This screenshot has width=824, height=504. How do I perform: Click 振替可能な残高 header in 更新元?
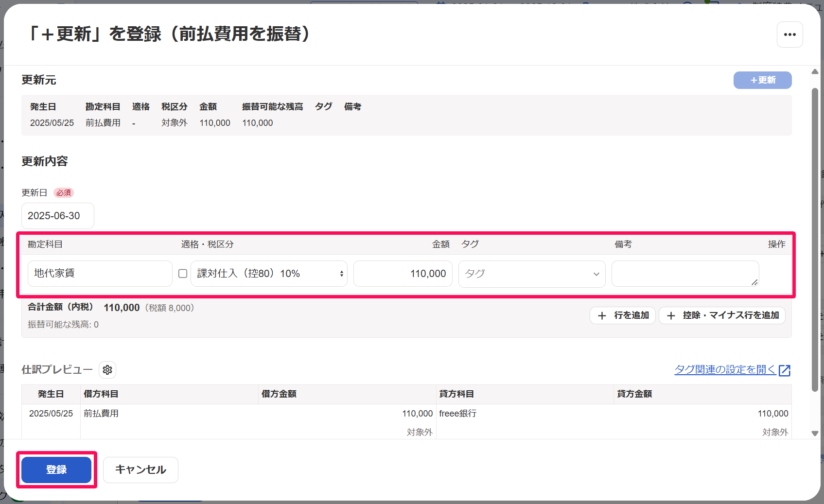[273, 107]
